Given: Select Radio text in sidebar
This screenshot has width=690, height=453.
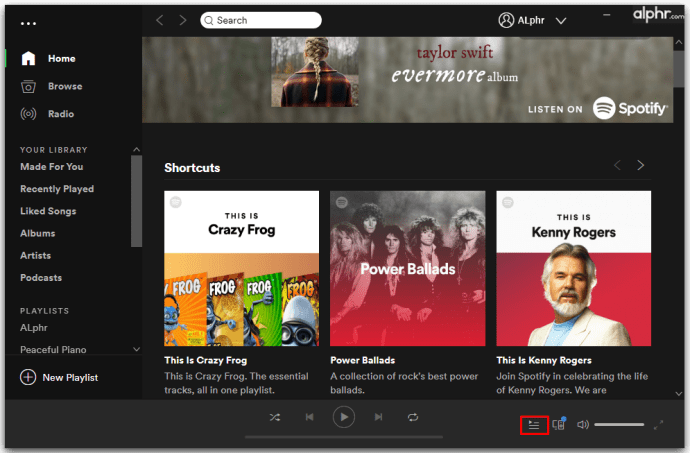Looking at the screenshot, I should [x=61, y=114].
